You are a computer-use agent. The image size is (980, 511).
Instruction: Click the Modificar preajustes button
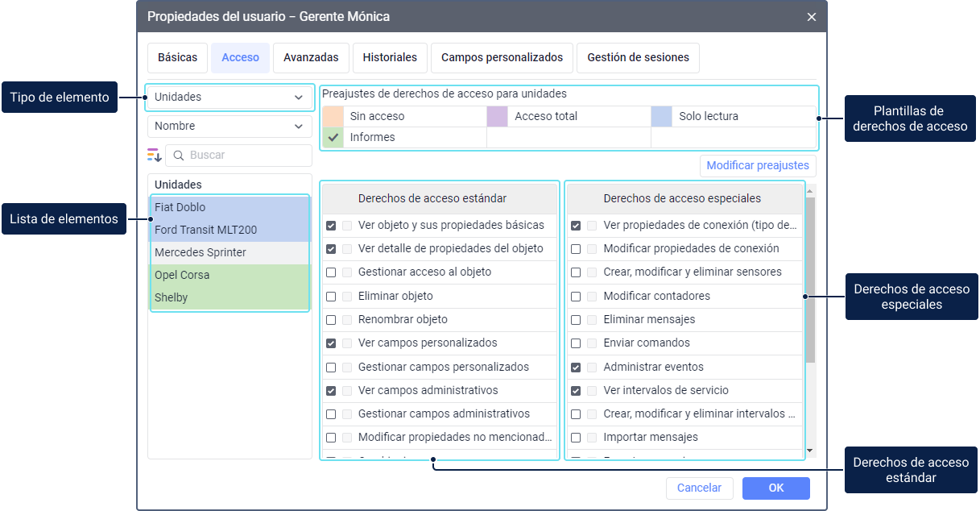coord(757,166)
